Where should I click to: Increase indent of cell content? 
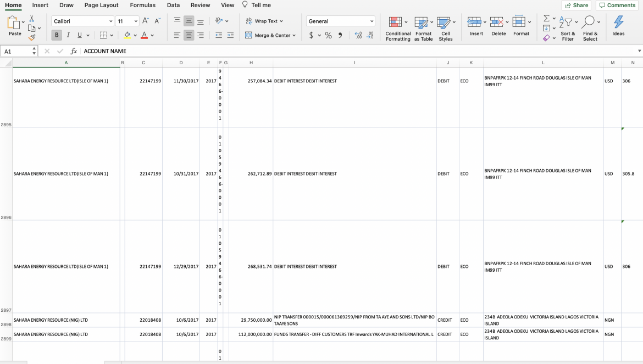tap(230, 35)
